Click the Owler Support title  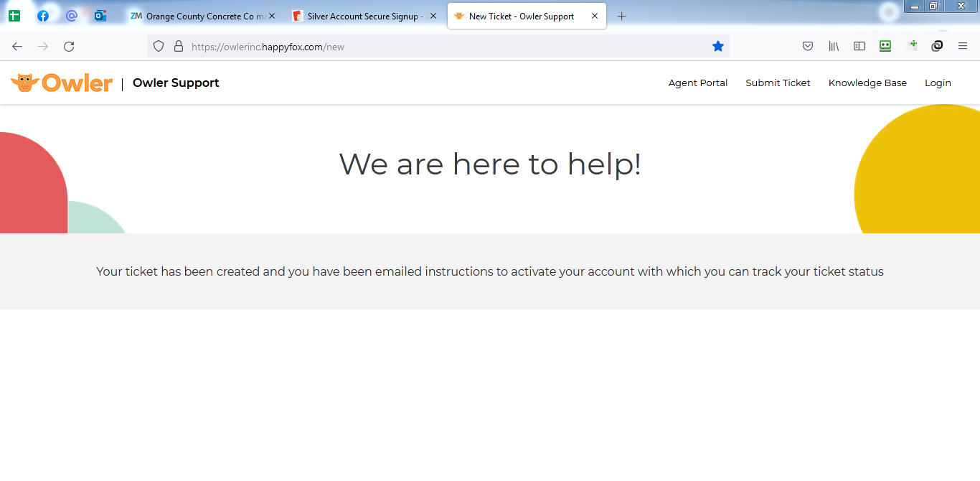coord(176,83)
